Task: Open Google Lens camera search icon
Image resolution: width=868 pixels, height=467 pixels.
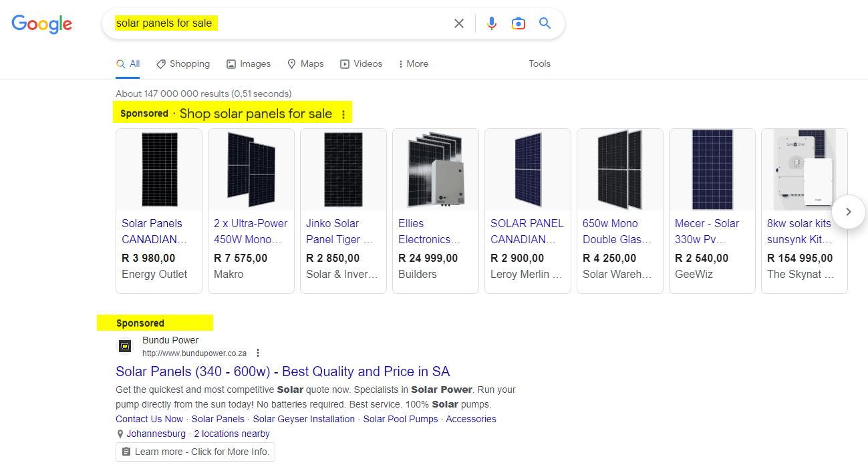Action: point(519,23)
